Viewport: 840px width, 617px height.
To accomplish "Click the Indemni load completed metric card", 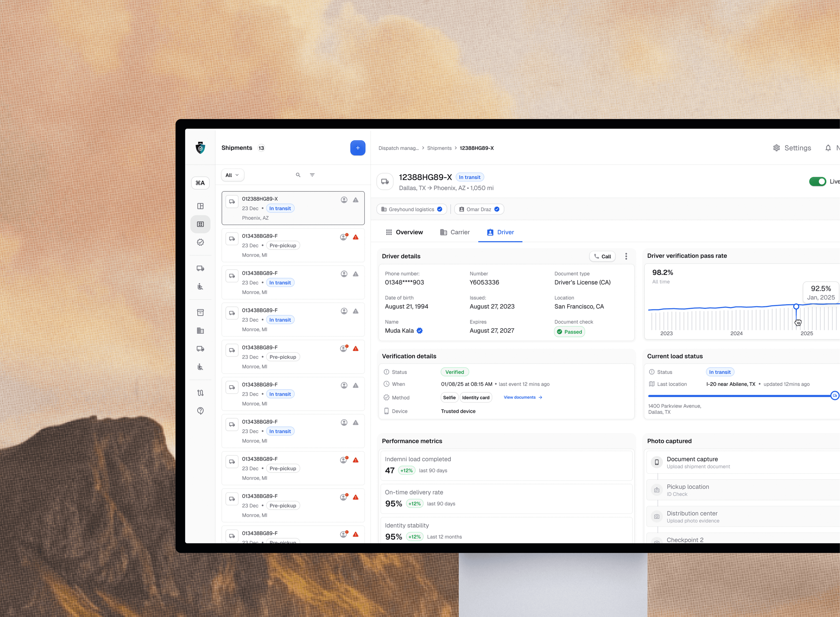I will [506, 465].
